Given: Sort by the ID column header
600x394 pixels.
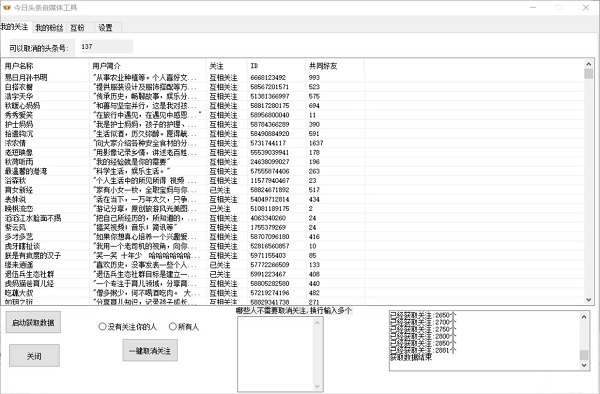Looking at the screenshot, I should 277,66.
